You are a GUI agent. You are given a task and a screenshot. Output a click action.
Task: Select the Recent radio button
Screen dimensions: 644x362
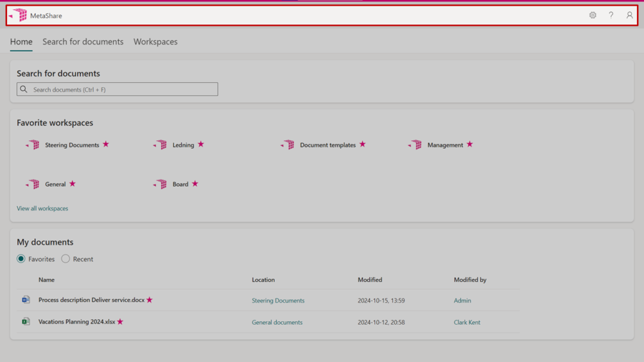coord(65,259)
